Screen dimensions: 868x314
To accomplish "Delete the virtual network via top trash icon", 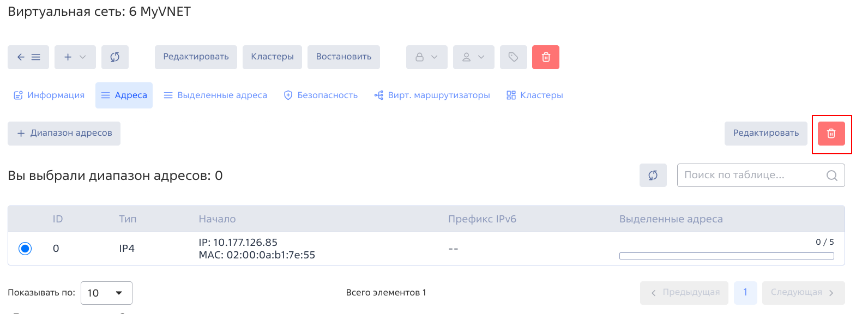I will [x=546, y=57].
